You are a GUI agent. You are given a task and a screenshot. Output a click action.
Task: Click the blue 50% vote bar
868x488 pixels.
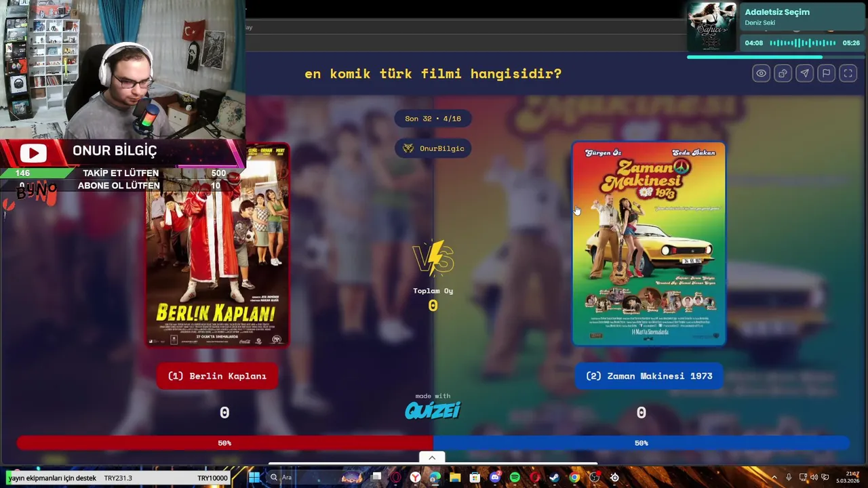642,443
